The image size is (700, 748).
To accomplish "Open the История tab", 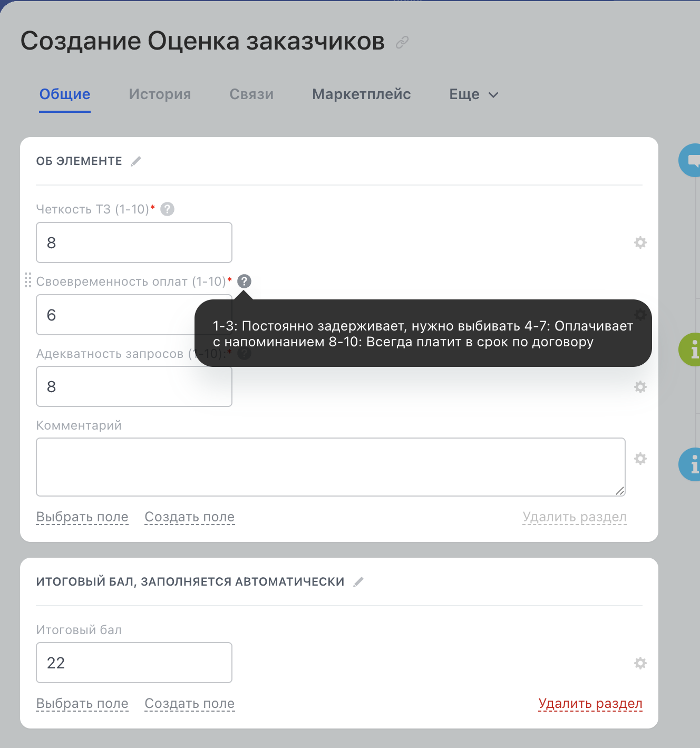I will point(160,94).
